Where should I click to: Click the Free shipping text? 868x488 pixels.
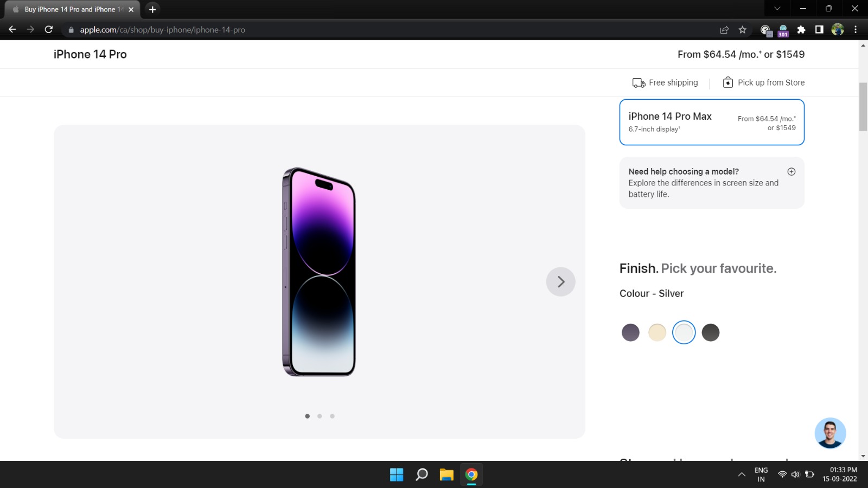click(673, 82)
